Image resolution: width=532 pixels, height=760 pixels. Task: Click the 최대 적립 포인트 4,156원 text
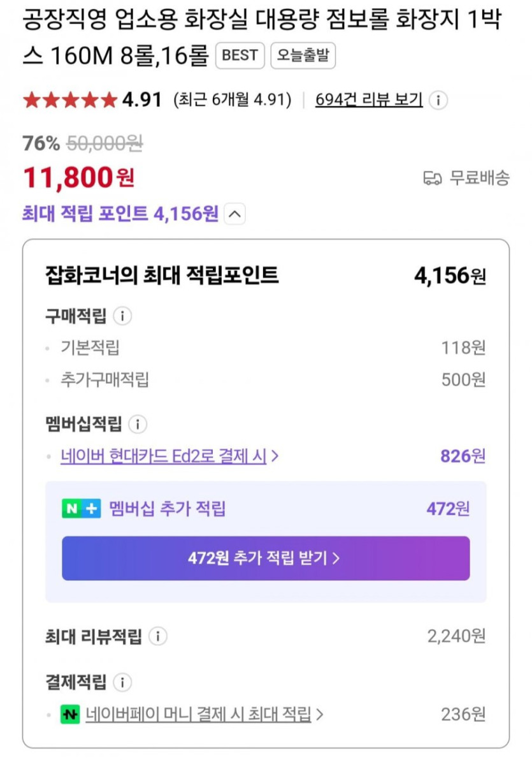click(120, 214)
